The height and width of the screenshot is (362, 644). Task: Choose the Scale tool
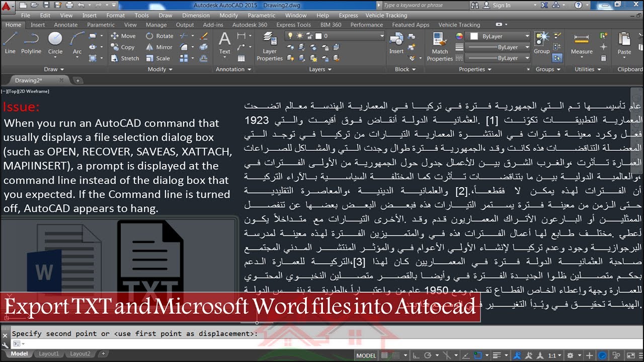pos(158,58)
